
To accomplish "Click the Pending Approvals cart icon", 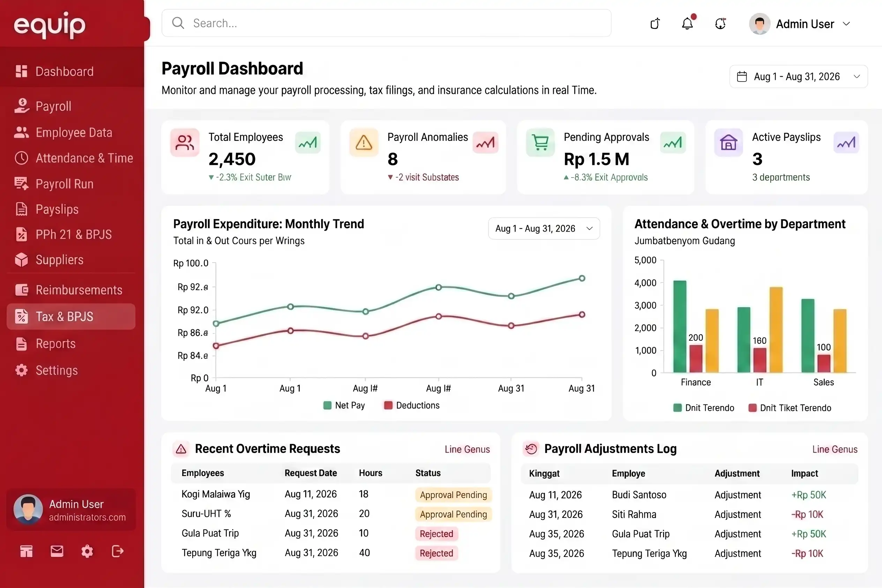I will tap(540, 143).
